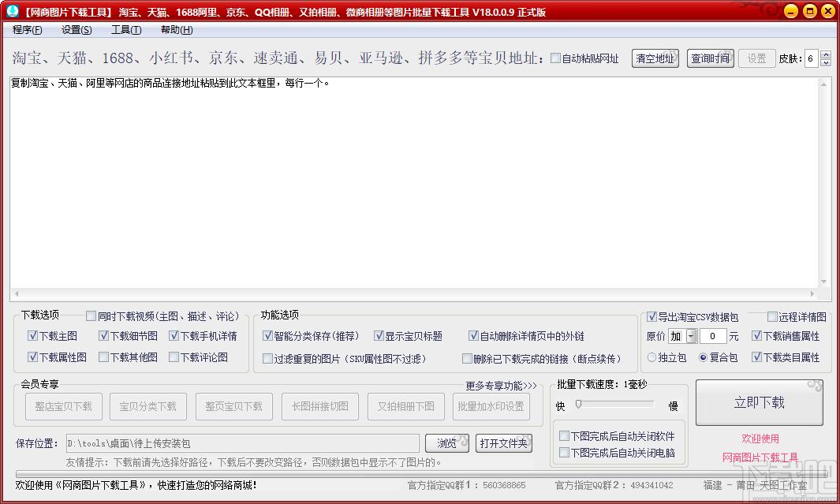Image resolution: width=840 pixels, height=504 pixels.
Task: Click the text area scroll up arrow
Action: 823,84
